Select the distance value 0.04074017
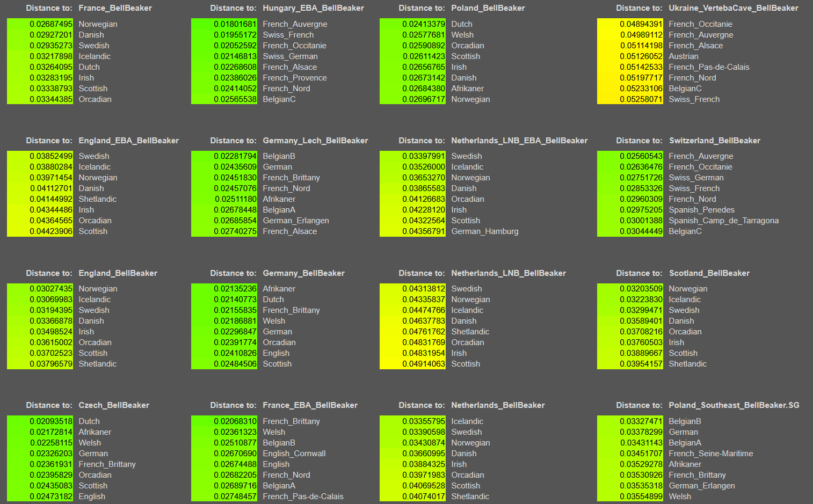The height and width of the screenshot is (504, 813). pos(424,496)
